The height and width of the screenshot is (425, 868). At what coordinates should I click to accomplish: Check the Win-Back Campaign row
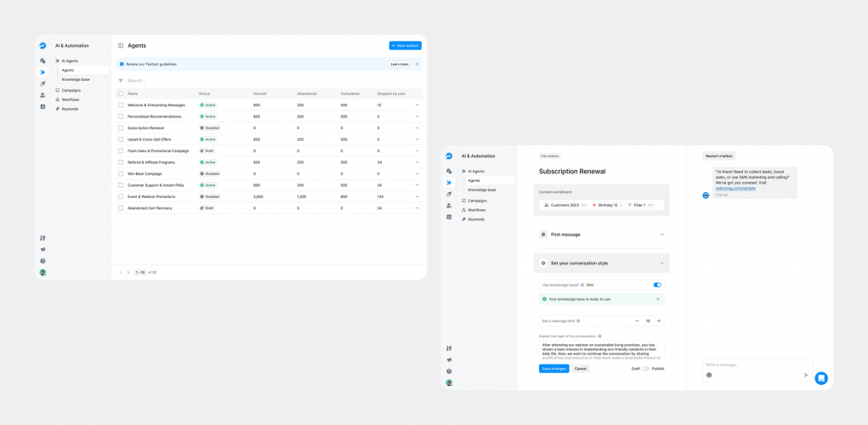[121, 173]
